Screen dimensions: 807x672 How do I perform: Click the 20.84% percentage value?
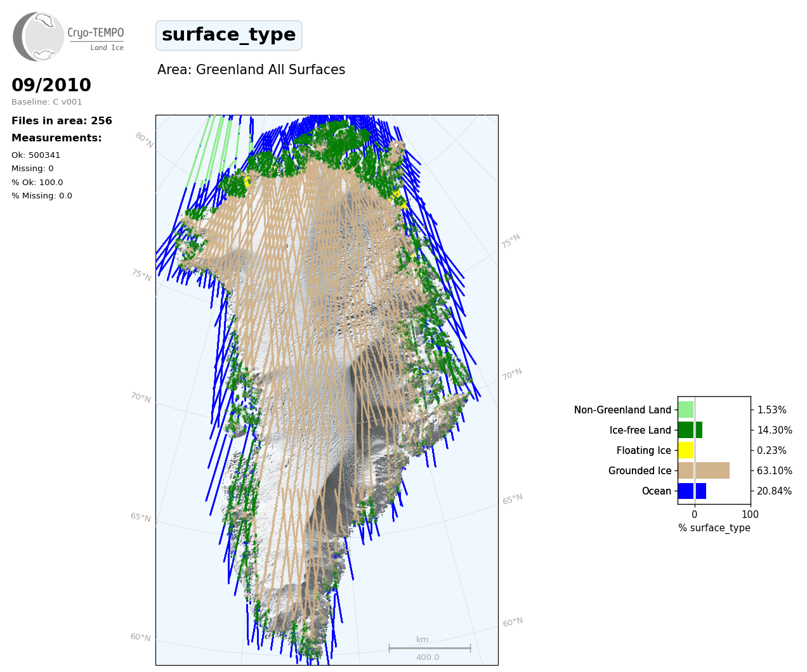775,491
